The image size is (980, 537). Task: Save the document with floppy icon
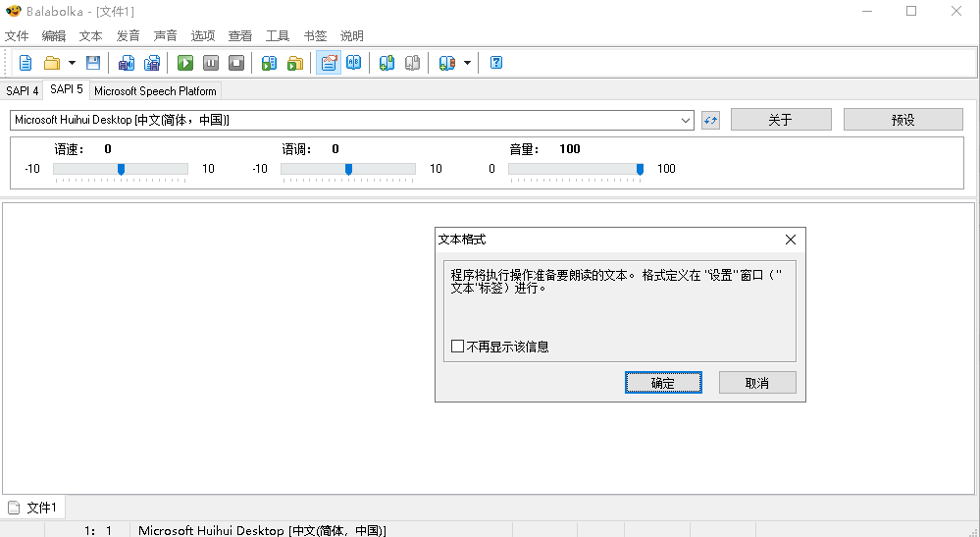(x=93, y=63)
